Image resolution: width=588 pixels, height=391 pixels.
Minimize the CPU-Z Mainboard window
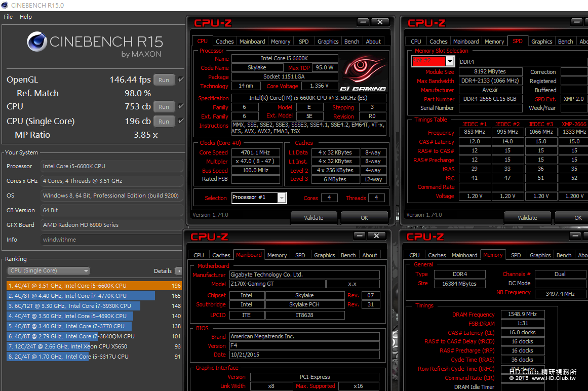(x=359, y=236)
